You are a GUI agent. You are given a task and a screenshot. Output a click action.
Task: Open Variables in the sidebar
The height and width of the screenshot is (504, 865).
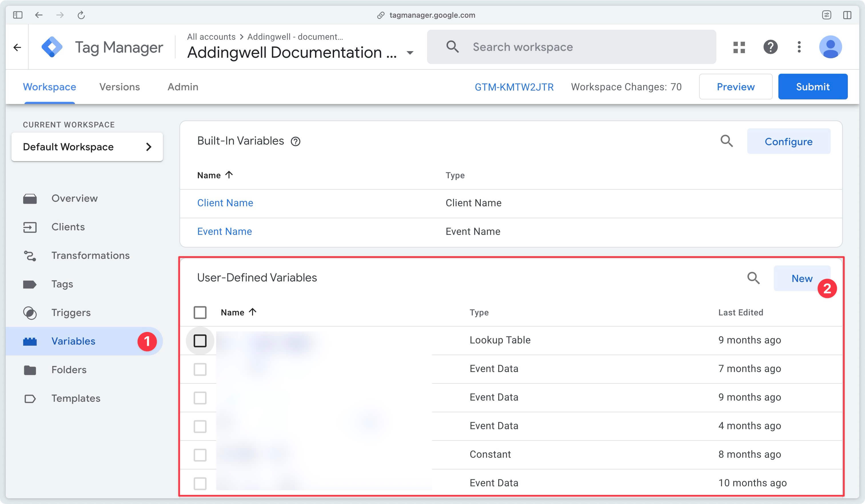(x=84, y=341)
